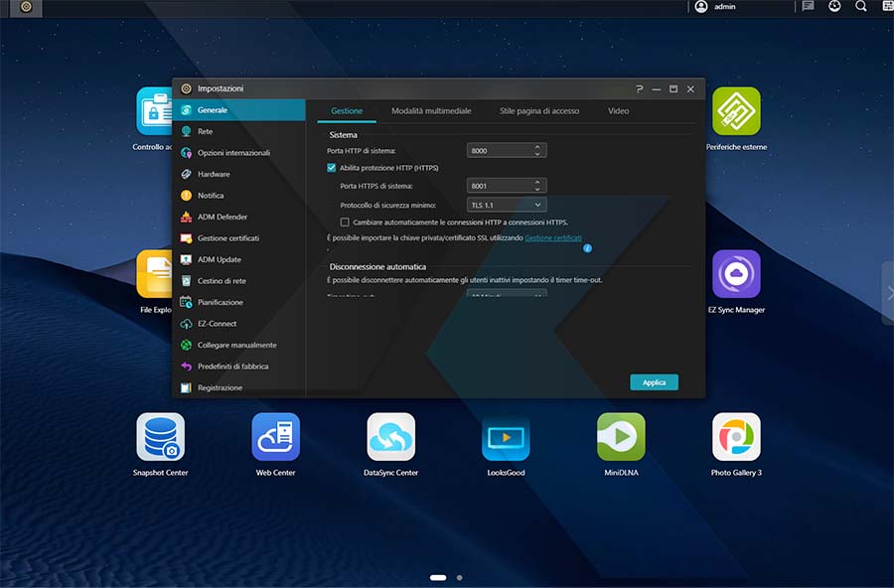Click the search magnifier in top bar
This screenshot has width=894, height=588.
click(x=861, y=7)
